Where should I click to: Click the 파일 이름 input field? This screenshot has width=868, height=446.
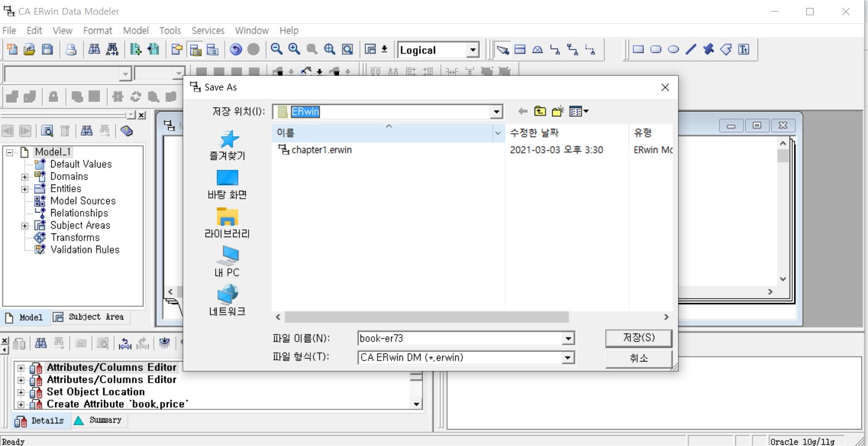coord(461,338)
